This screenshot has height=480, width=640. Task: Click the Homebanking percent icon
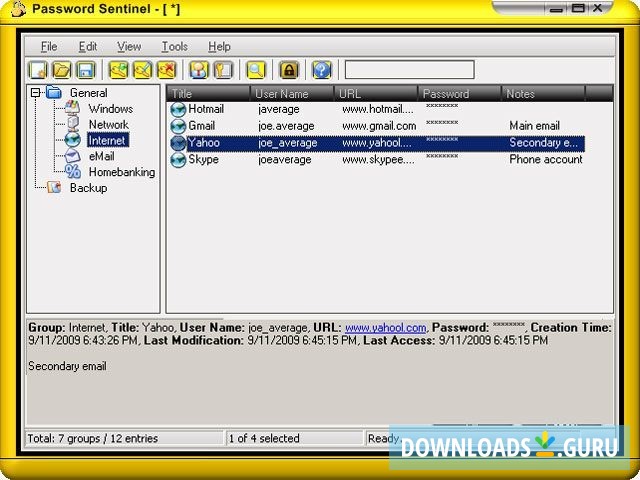(x=73, y=172)
